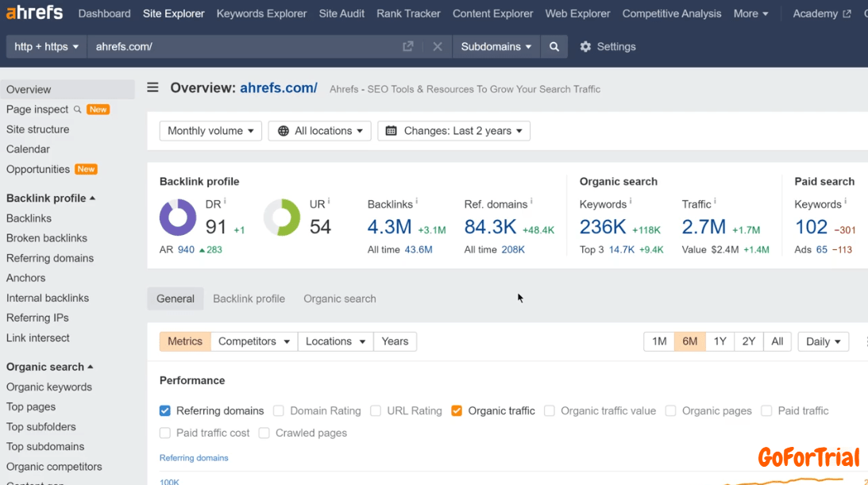Click 4.3M backlinks value

(390, 227)
